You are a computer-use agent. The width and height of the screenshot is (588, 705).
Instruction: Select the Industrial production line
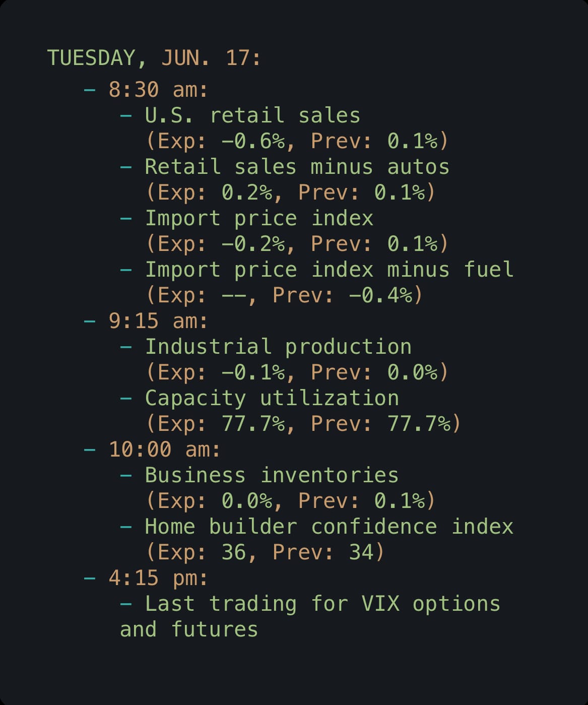point(278,347)
